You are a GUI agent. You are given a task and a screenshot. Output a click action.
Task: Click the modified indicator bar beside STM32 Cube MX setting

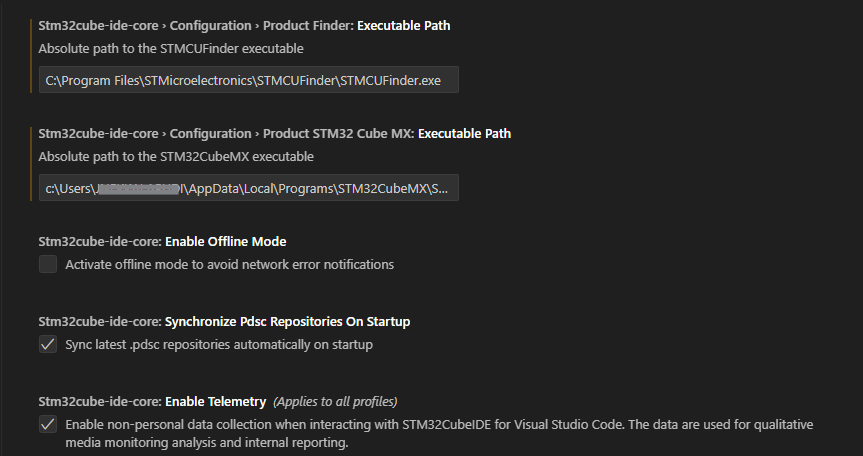point(33,165)
